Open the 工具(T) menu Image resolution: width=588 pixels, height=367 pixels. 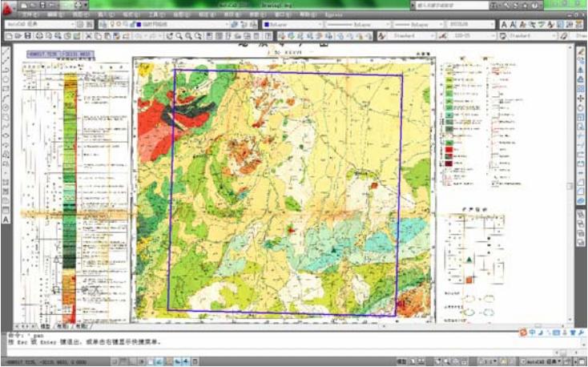[156, 14]
